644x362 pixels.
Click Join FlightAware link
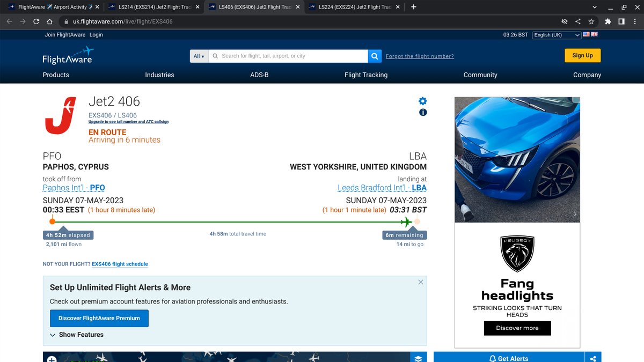pos(65,34)
